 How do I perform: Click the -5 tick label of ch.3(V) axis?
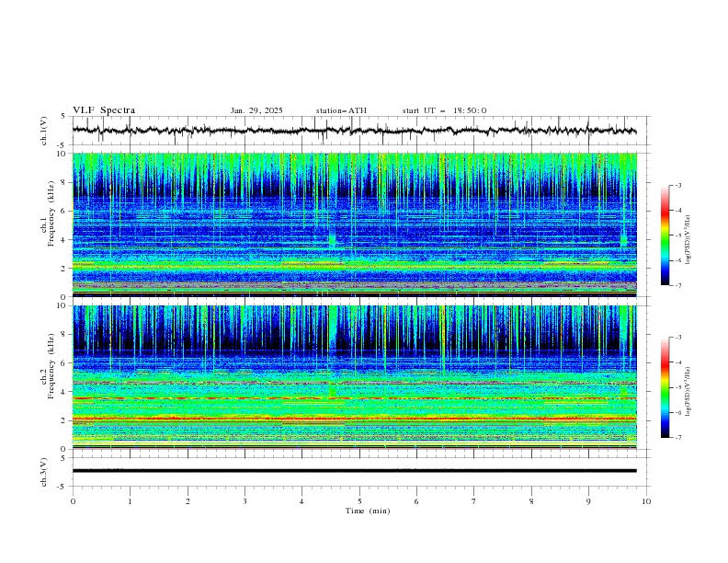[x=62, y=487]
